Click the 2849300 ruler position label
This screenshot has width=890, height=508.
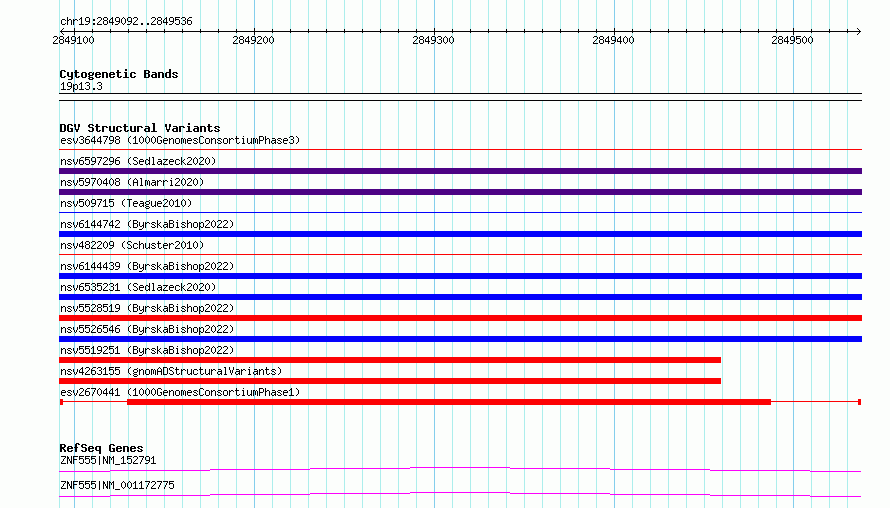(433, 40)
